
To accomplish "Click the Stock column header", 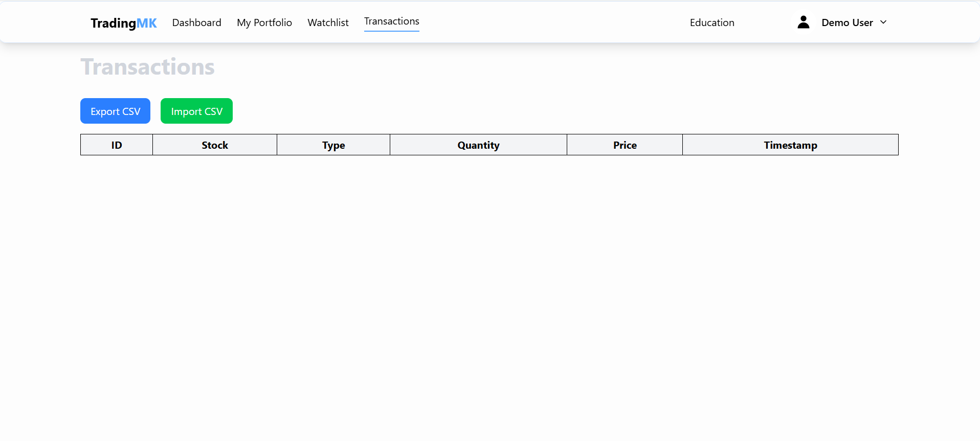I will point(215,145).
